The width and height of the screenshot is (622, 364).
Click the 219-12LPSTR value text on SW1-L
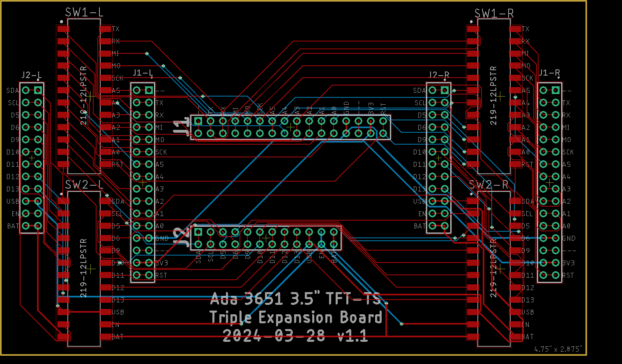tap(83, 95)
